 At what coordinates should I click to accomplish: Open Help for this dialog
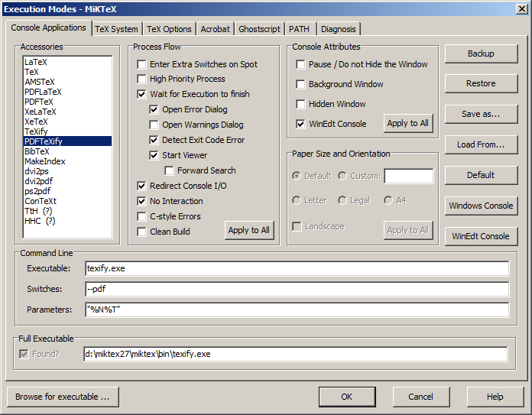click(x=495, y=397)
